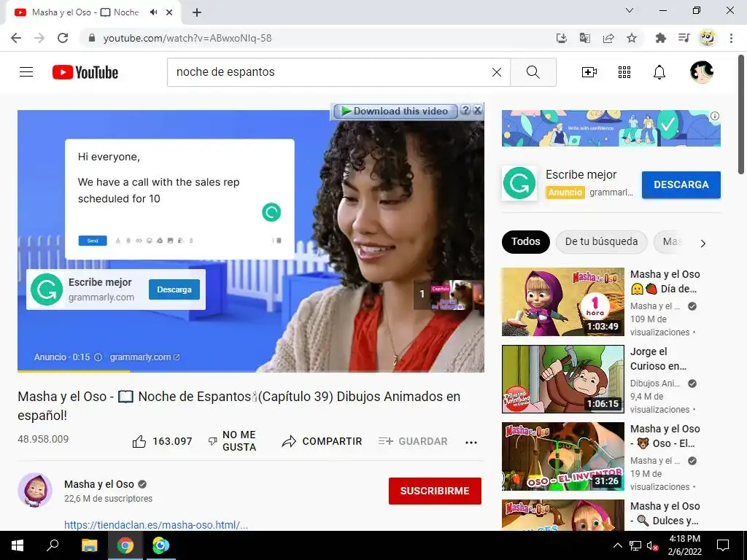This screenshot has width=747, height=560.
Task: Go to YouTube home via logo
Action: [x=85, y=72]
